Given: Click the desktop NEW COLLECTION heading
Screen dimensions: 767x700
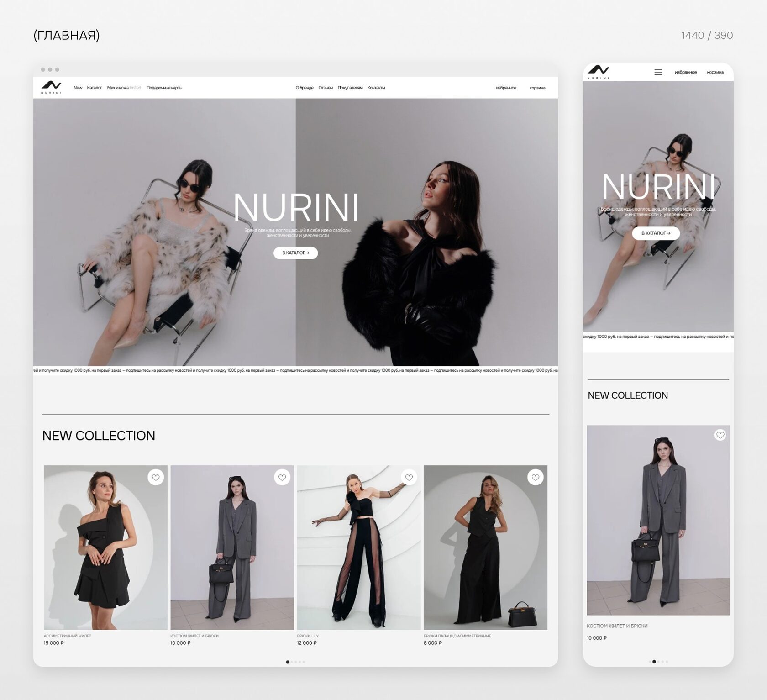Looking at the screenshot, I should (x=99, y=436).
